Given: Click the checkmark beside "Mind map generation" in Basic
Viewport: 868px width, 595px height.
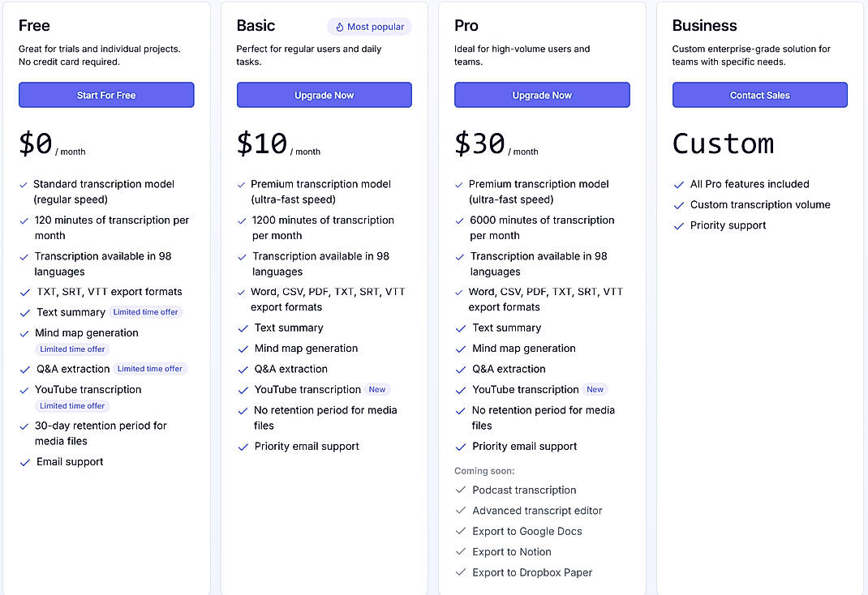Looking at the screenshot, I should tap(243, 349).
